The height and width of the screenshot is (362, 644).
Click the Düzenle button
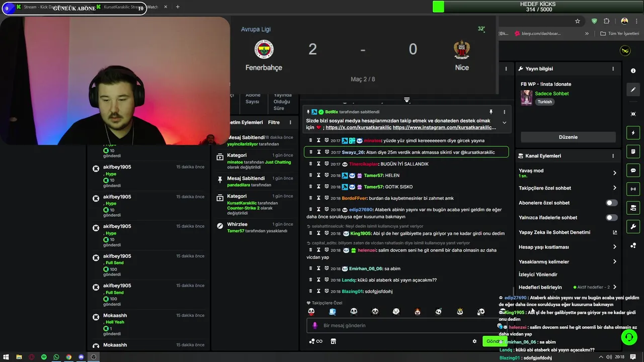coord(568,137)
